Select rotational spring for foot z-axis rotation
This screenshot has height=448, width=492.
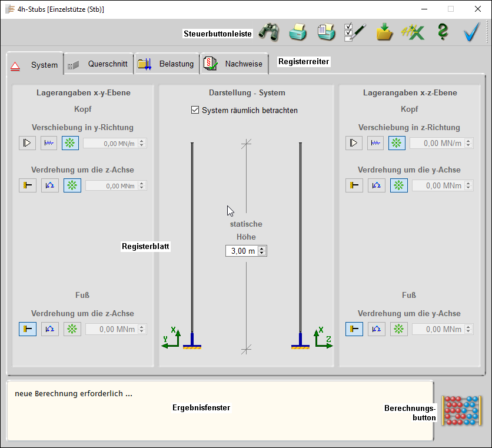[50, 329]
